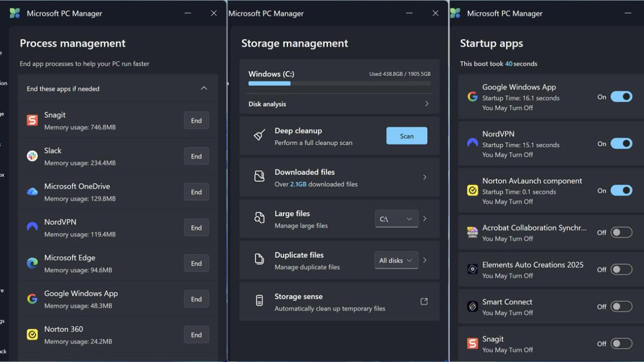The height and width of the screenshot is (362, 644).
Task: Collapse the 'End these apps if needed' section
Action: coord(204,88)
